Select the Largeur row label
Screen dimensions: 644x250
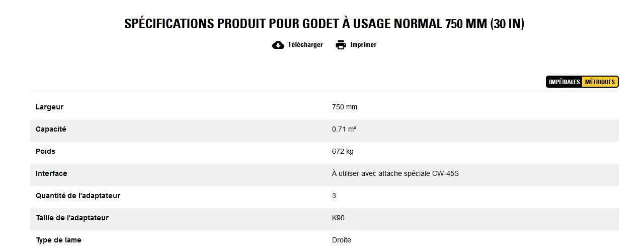point(49,107)
